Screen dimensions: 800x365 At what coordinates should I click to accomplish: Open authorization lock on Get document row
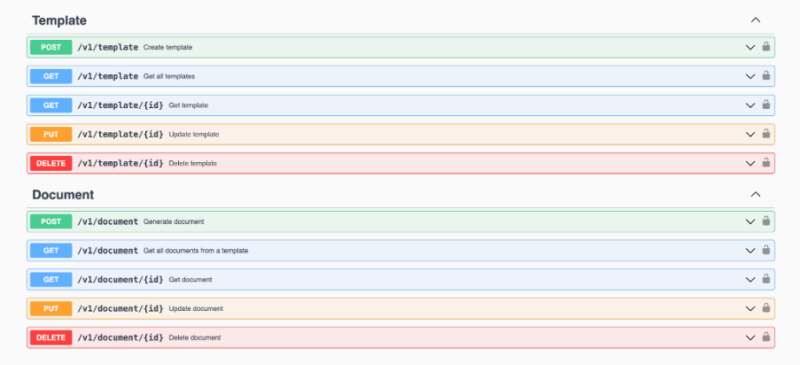pyautogui.click(x=766, y=280)
